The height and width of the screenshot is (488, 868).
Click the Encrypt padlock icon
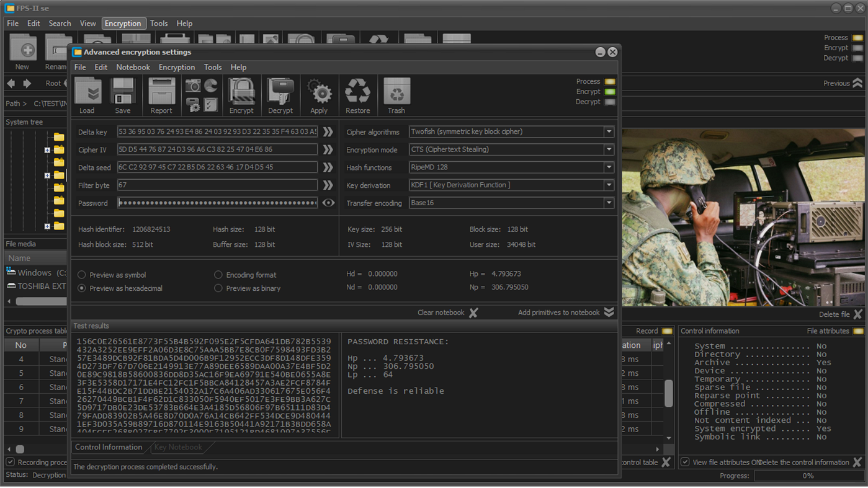pyautogui.click(x=241, y=95)
